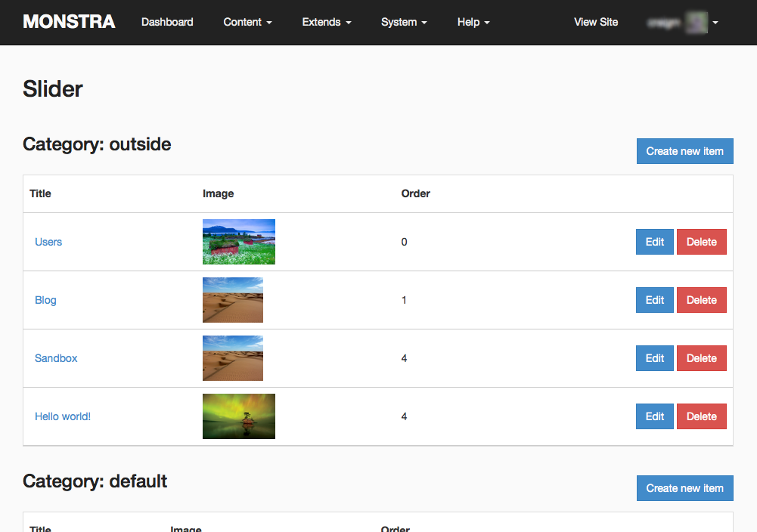Screen dimensions: 757x532
Task: Expand the Content dropdown menu
Action: pos(247,23)
